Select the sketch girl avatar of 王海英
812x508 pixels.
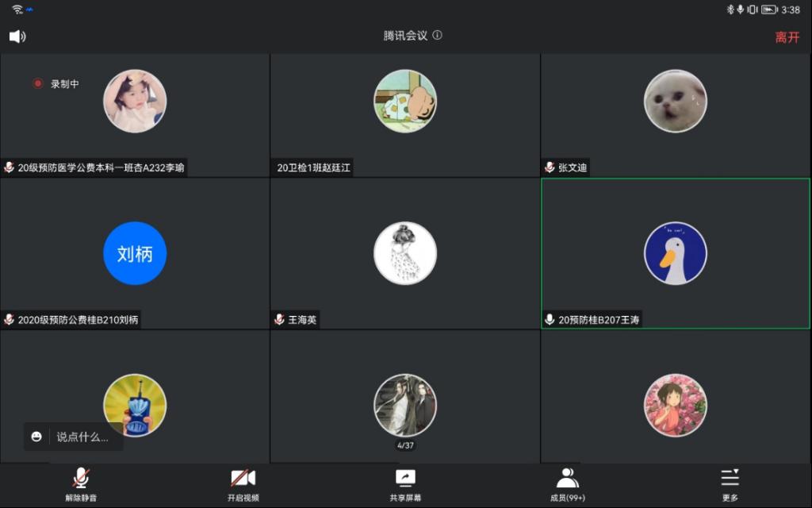(x=405, y=253)
